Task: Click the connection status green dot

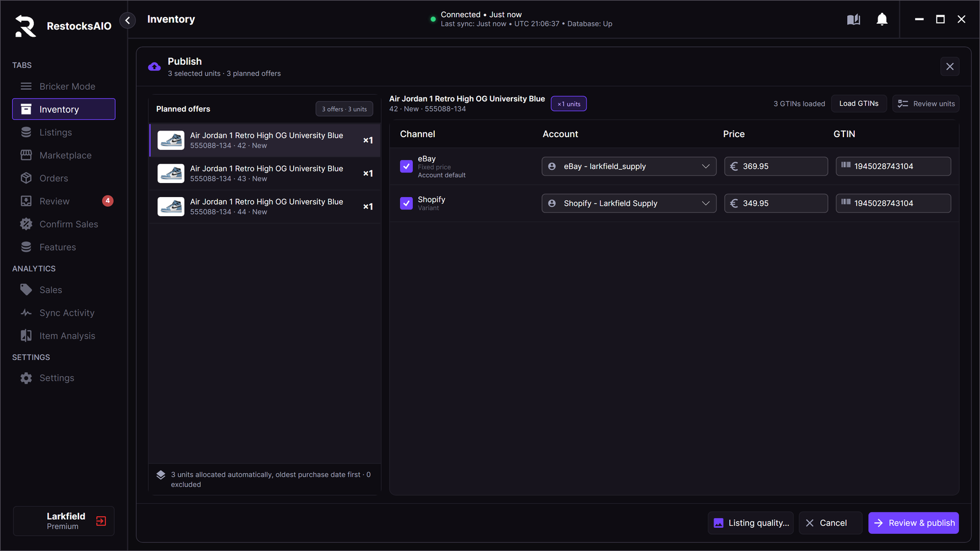Action: pyautogui.click(x=433, y=19)
